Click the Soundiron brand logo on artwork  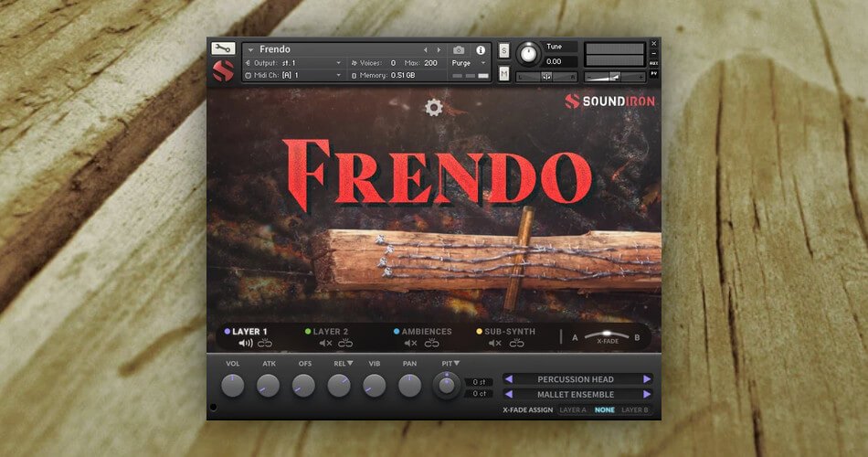[610, 101]
